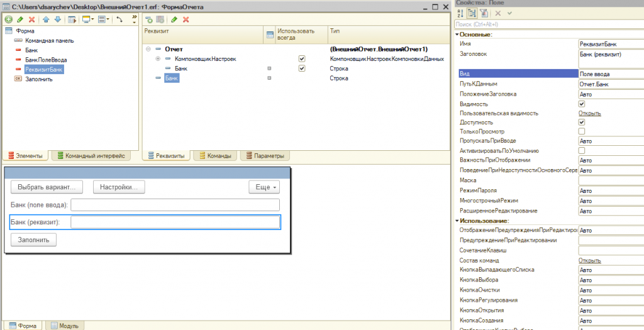Select БанкПолеВвода in elements tree
This screenshot has width=644, height=330.
pyautogui.click(x=46, y=60)
